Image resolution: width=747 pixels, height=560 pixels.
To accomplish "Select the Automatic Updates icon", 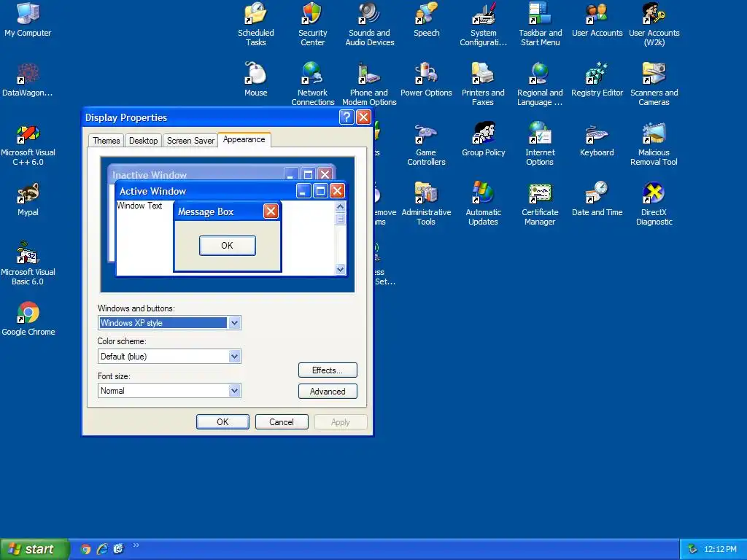I will coord(483,204).
